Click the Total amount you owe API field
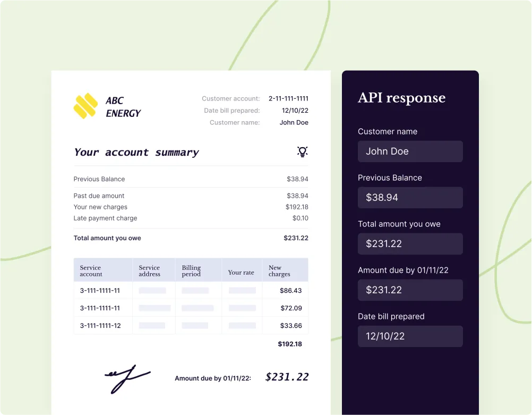Screen dimensions: 532x415 [410, 244]
